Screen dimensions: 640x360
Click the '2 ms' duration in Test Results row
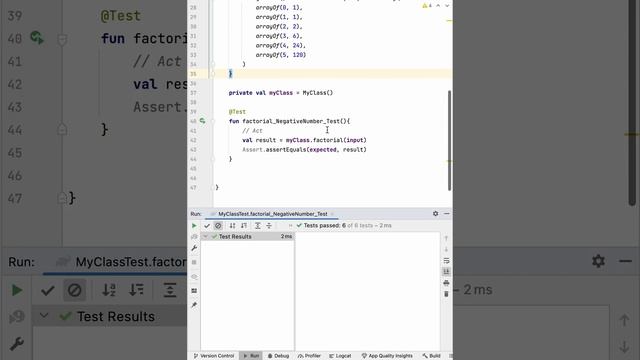pyautogui.click(x=286, y=237)
